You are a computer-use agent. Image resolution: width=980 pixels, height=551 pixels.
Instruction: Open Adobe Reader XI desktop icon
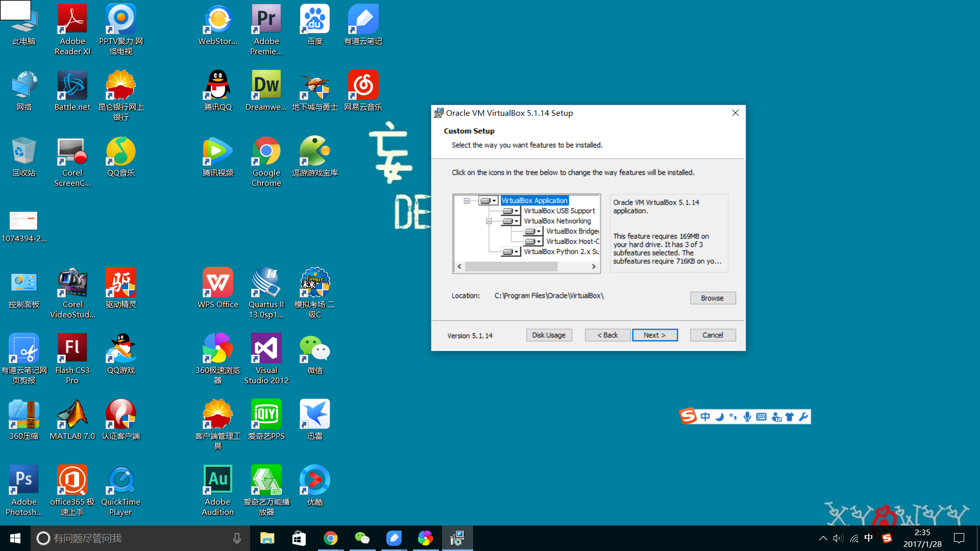[72, 30]
